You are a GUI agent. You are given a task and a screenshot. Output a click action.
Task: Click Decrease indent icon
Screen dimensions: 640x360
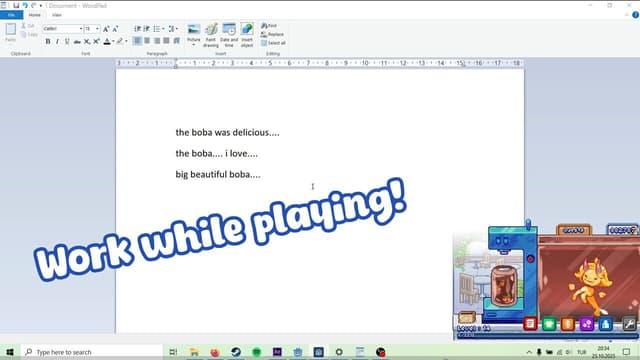point(137,29)
